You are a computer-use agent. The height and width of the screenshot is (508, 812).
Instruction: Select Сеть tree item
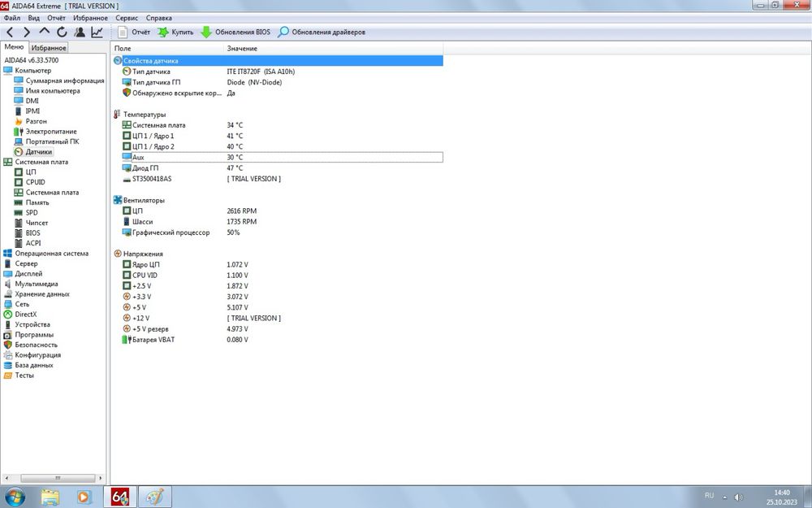16,304
